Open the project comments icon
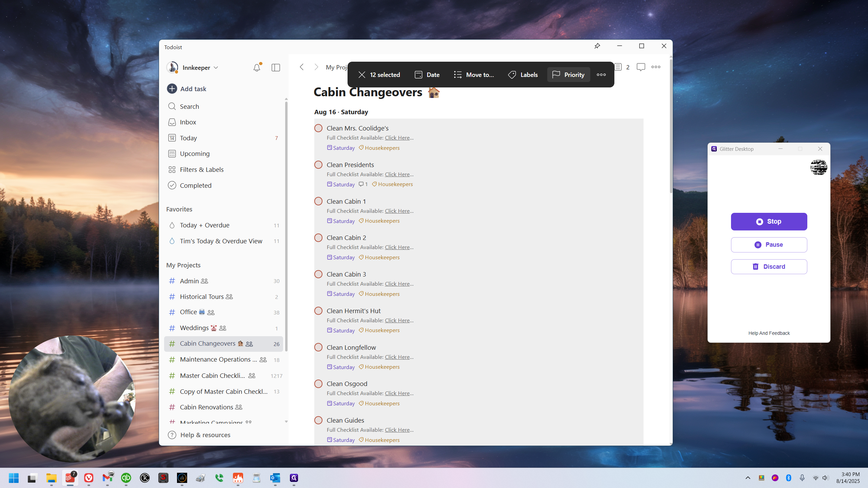The image size is (868, 488). click(640, 67)
